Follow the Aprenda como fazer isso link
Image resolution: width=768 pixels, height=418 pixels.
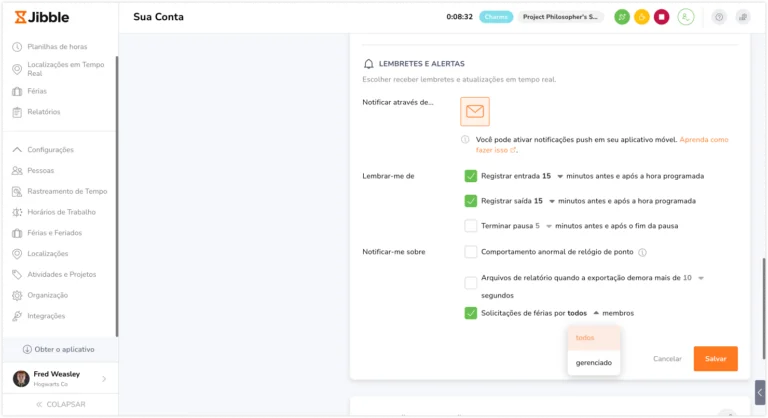(602, 145)
